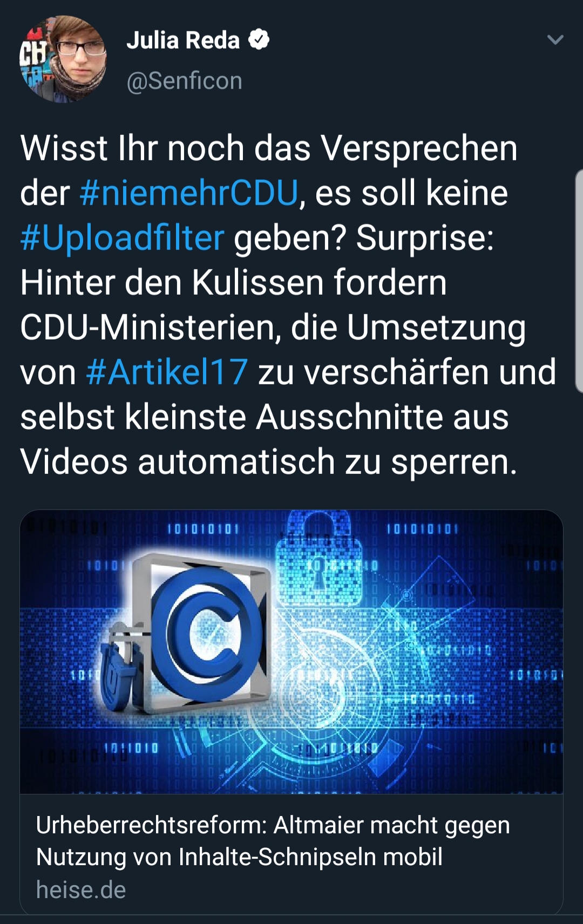The height and width of the screenshot is (924, 583).
Task: Click 'CDU-Ministerien' in the tweet body
Action: [x=151, y=327]
